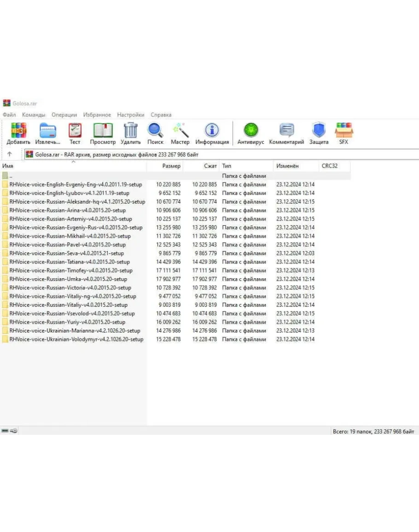Run the Тест archive test icon
Image resolution: width=419 pixels, height=532 pixels.
pos(75,131)
